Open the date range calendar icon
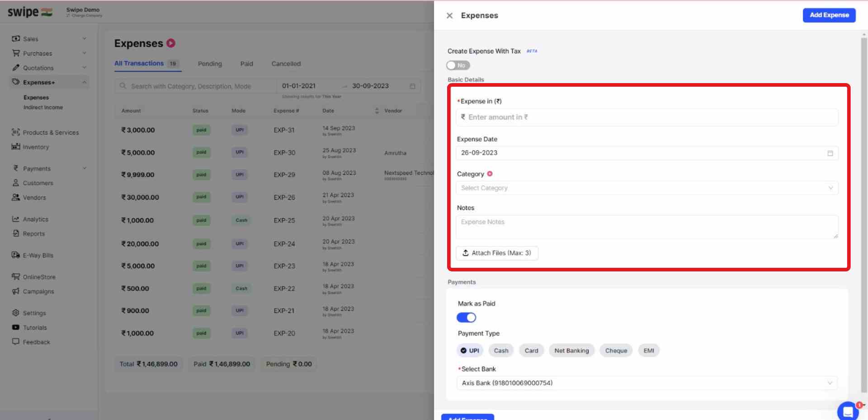This screenshot has height=420, width=868. (412, 86)
